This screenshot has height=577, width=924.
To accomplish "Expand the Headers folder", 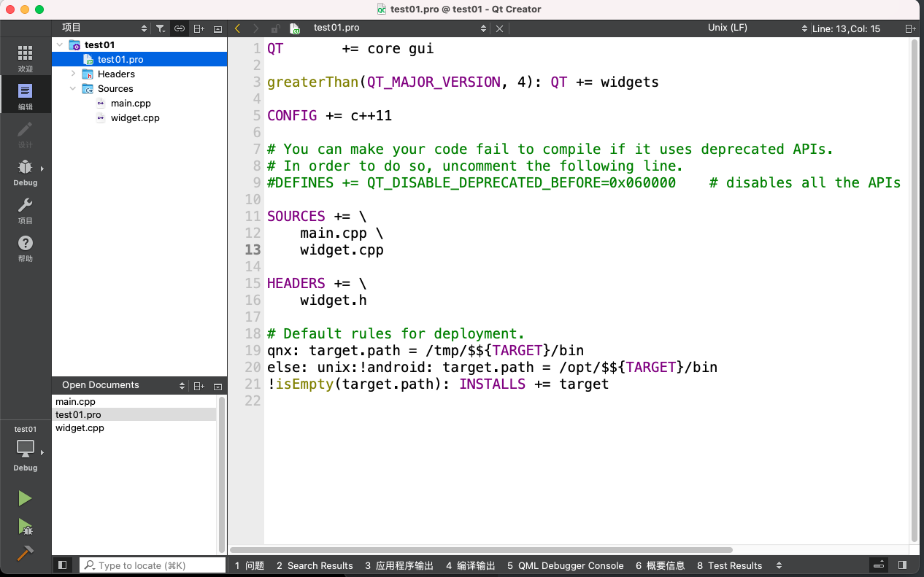I will 73,74.
